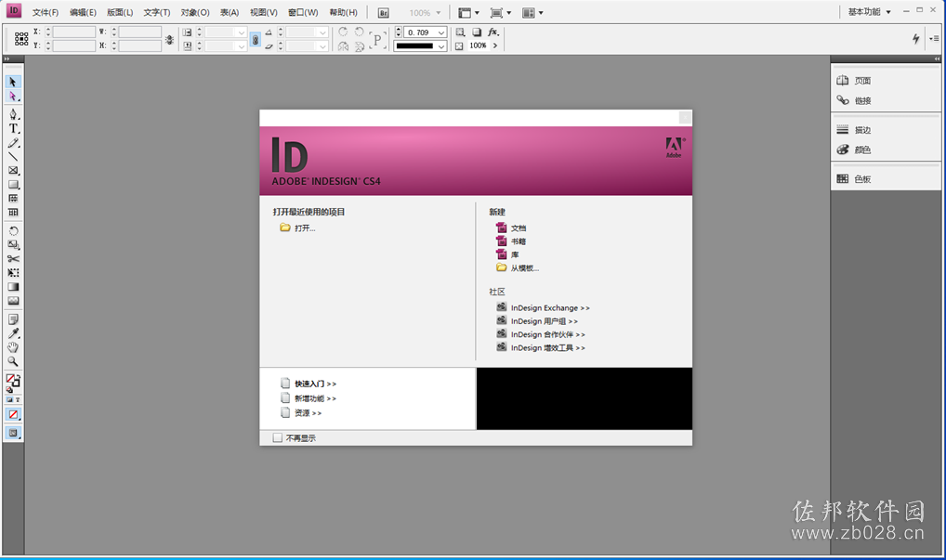Open the 版面(L) menu
Image resolution: width=946 pixels, height=560 pixels.
(x=120, y=13)
